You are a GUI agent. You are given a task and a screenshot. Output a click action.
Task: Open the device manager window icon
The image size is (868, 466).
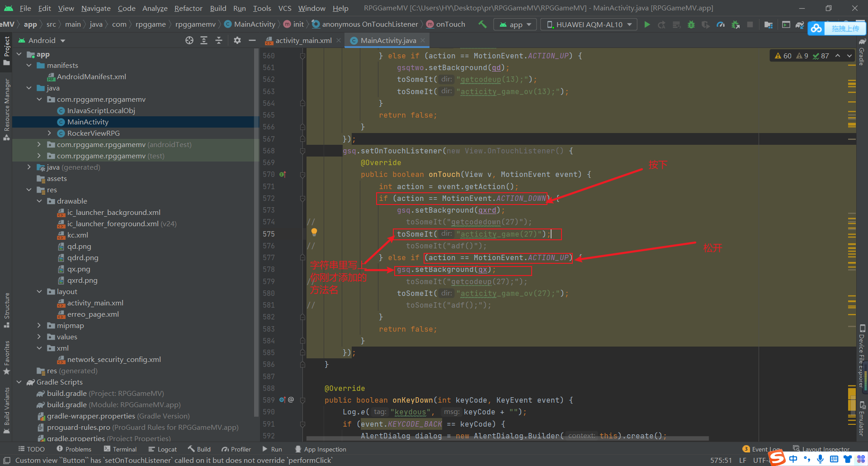point(786,24)
